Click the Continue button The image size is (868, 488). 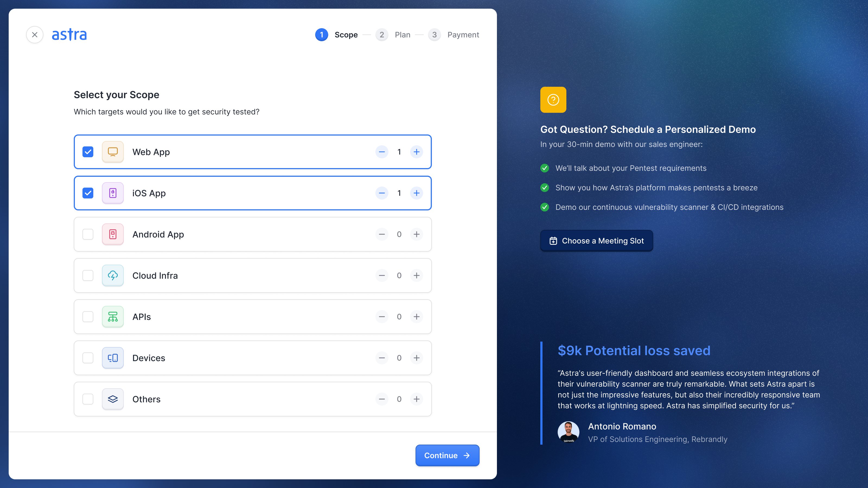(447, 455)
